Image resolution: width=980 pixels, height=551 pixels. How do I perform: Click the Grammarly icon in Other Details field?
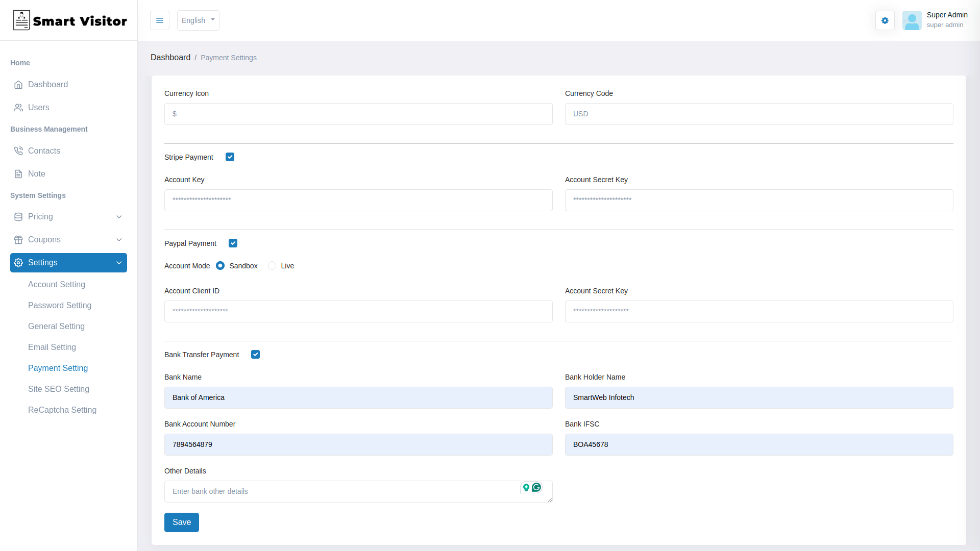click(536, 488)
